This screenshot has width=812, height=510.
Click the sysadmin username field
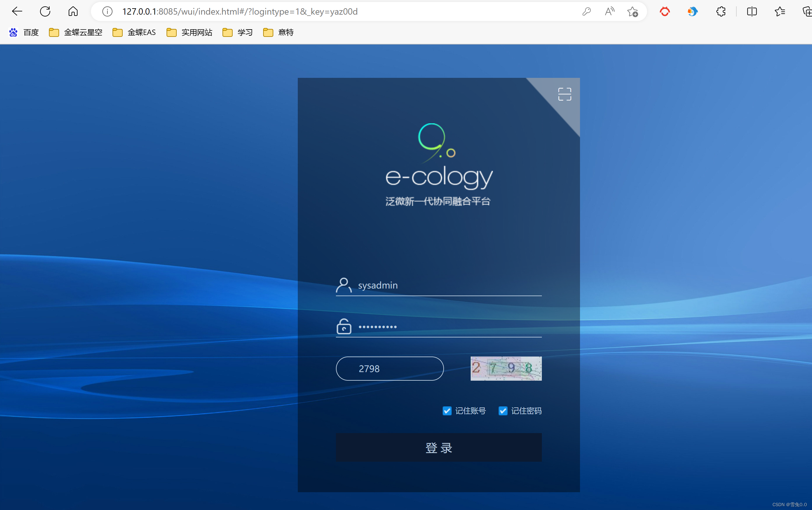coord(445,285)
